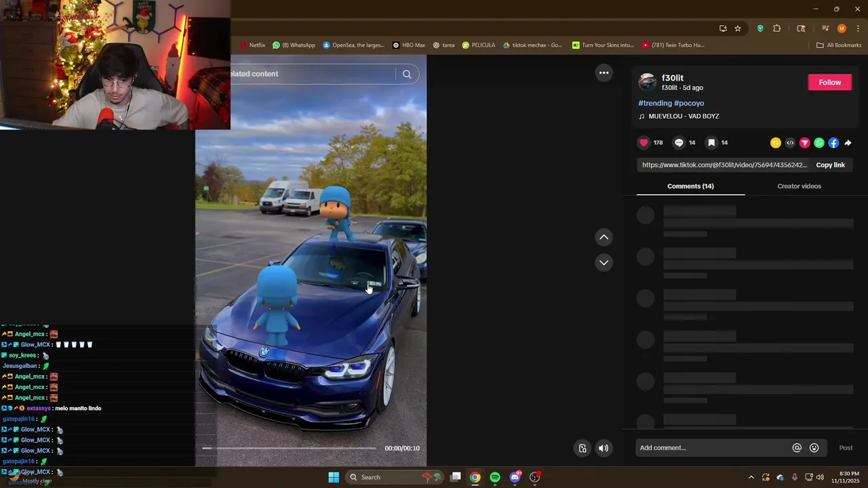
Task: Open the Windows Start menu
Action: tap(334, 477)
